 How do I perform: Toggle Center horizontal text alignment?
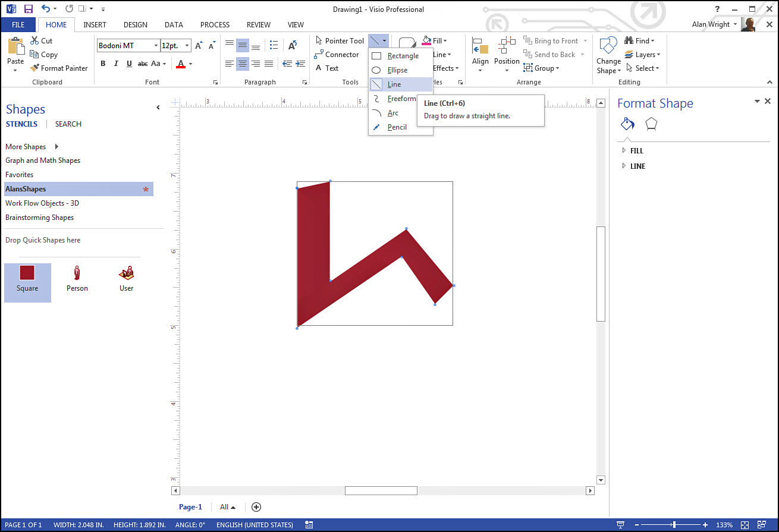coord(243,64)
